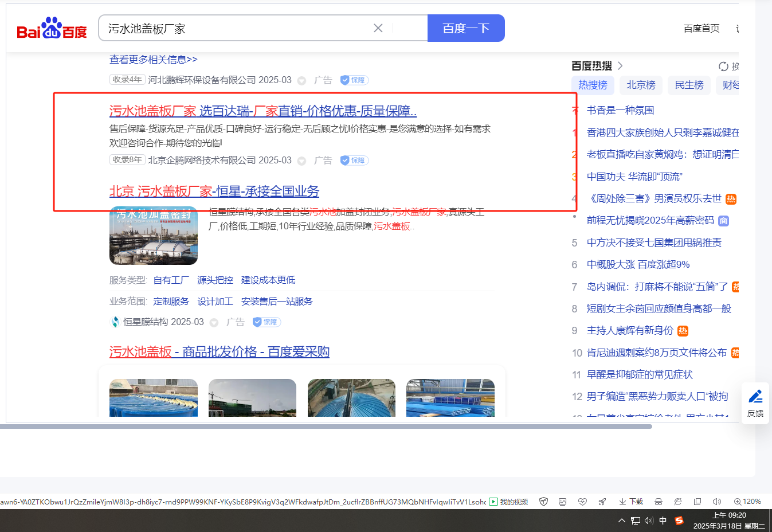Screen dimensions: 772x532
Task: Open the download manager in status bar
Action: click(x=630, y=502)
